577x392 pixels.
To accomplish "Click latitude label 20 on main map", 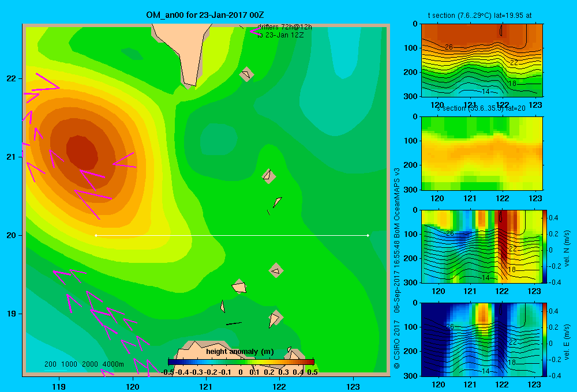I will pyautogui.click(x=12, y=235).
